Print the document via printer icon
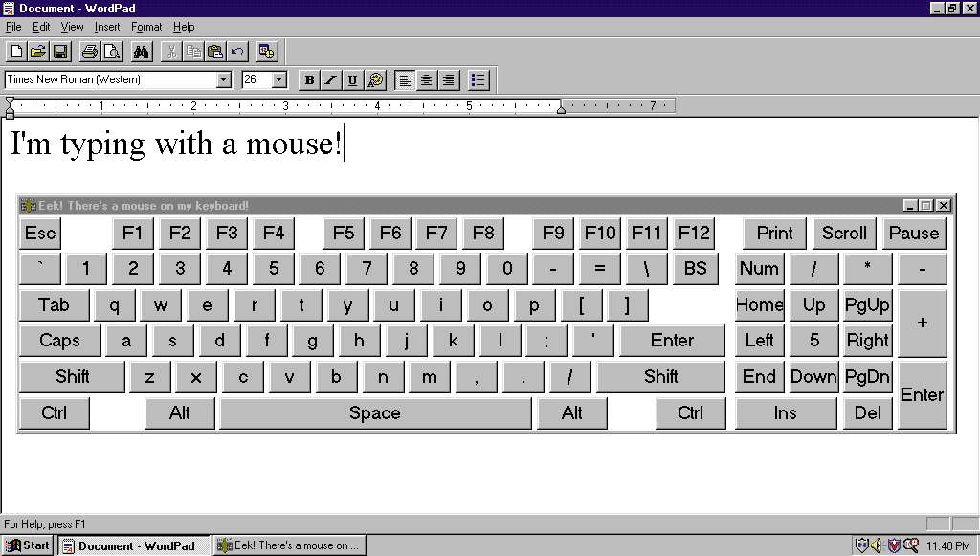This screenshot has width=980, height=556. click(89, 52)
